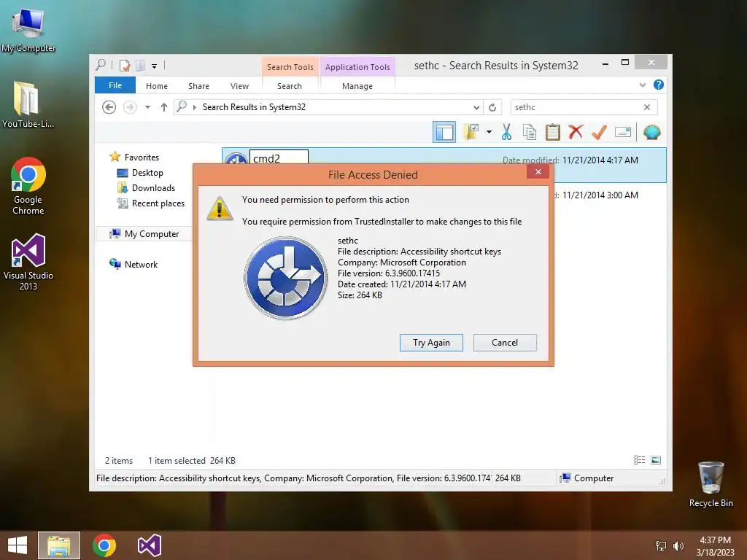Switch to the View ribbon tab
Screen dimensions: 747x560
pyautogui.click(x=239, y=86)
